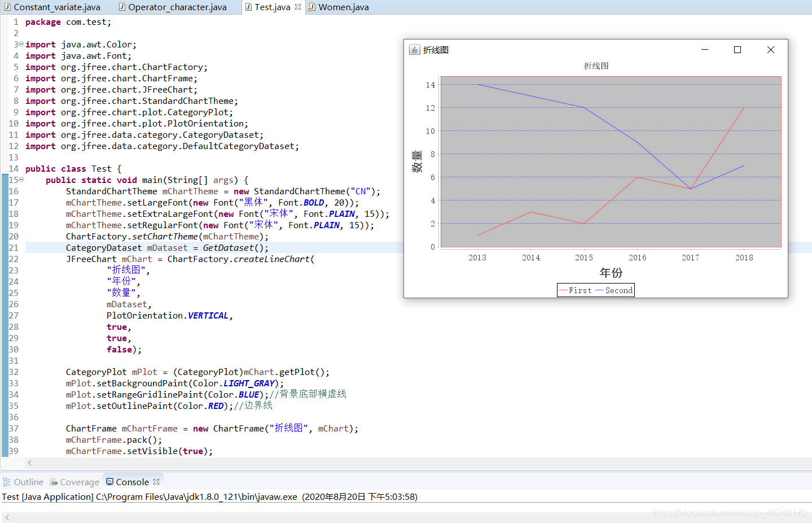Click the 折线图 chart title text
Viewport: 812px width, 523px height.
click(596, 66)
